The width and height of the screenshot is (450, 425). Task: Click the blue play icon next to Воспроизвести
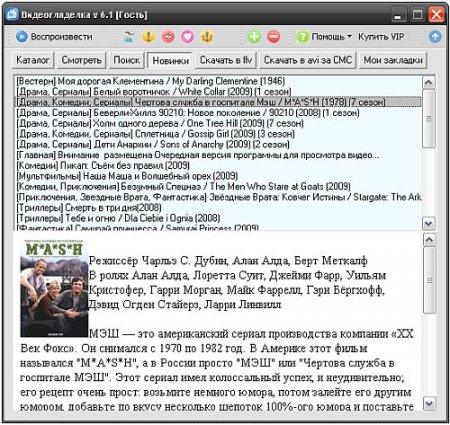22,36
